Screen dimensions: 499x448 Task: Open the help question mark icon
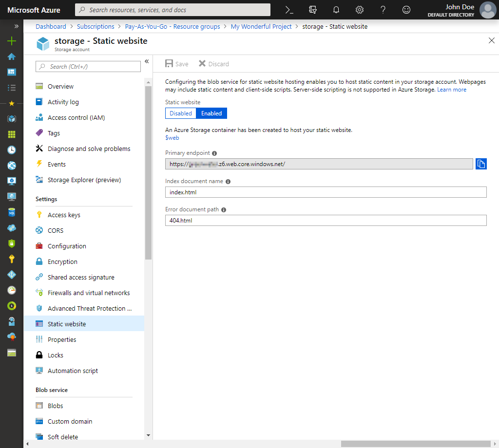[383, 10]
